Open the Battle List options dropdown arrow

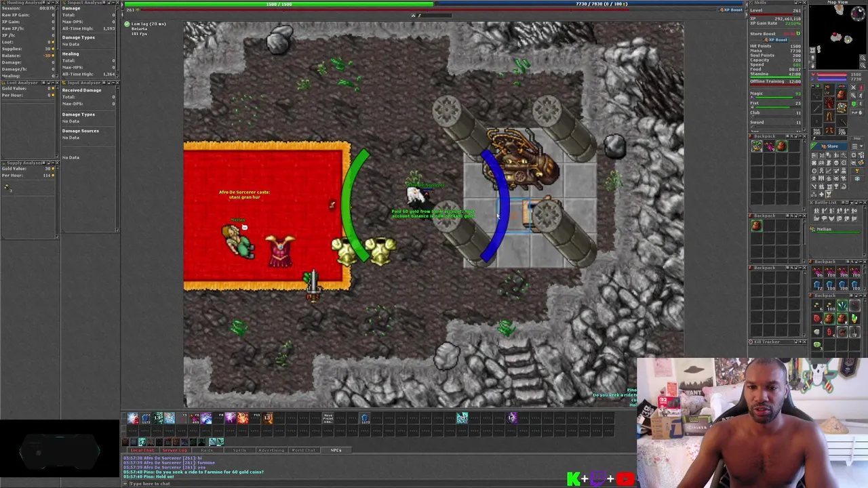(852, 203)
